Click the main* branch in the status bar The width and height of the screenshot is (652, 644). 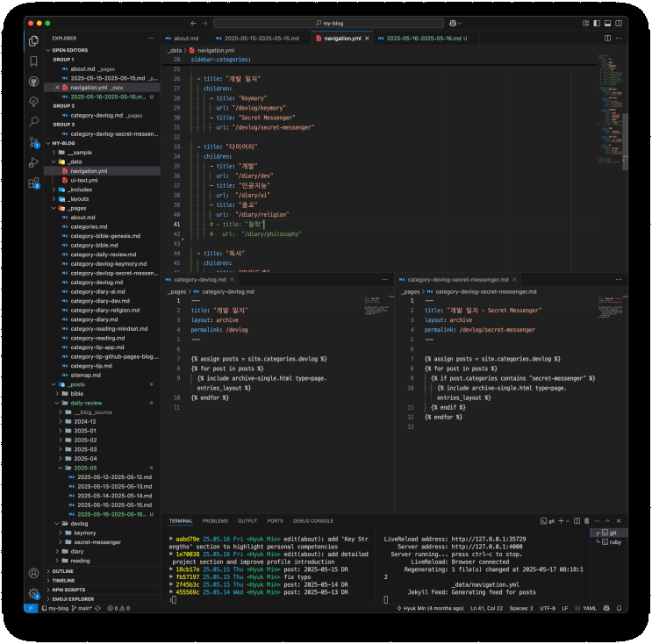pyautogui.click(x=82, y=608)
